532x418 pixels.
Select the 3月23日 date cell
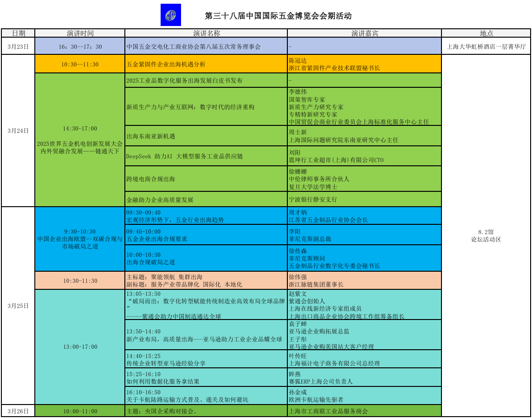18,46
